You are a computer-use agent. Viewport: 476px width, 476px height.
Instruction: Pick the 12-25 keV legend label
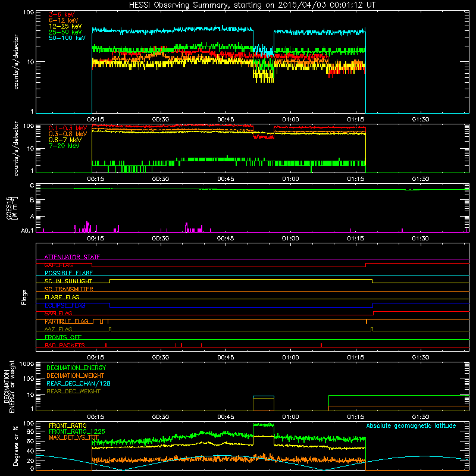pos(65,26)
